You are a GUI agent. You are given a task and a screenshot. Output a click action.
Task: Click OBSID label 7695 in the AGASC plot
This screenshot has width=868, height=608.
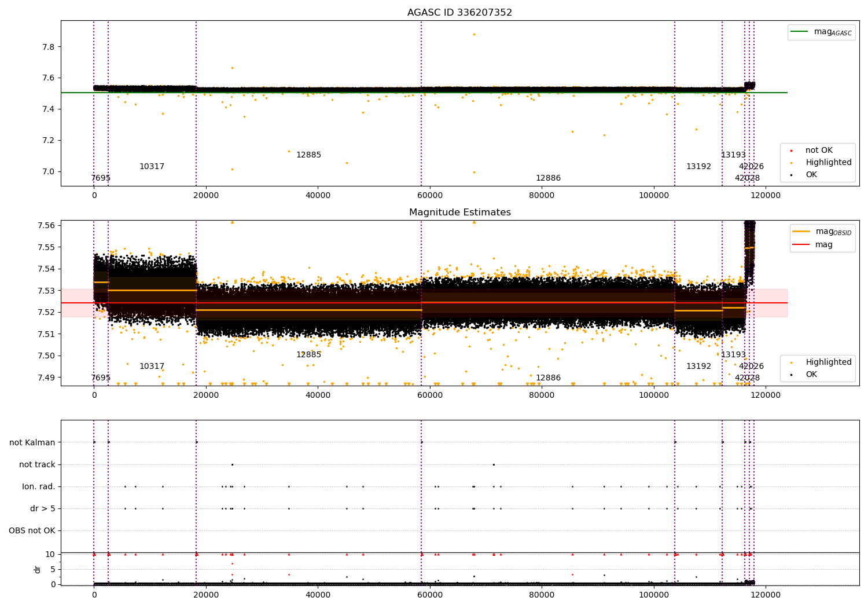click(101, 178)
